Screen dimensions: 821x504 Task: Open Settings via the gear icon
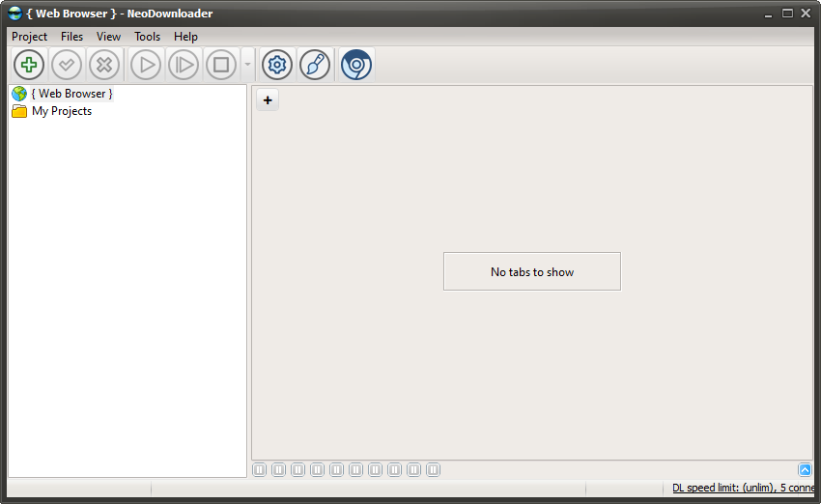coord(276,65)
